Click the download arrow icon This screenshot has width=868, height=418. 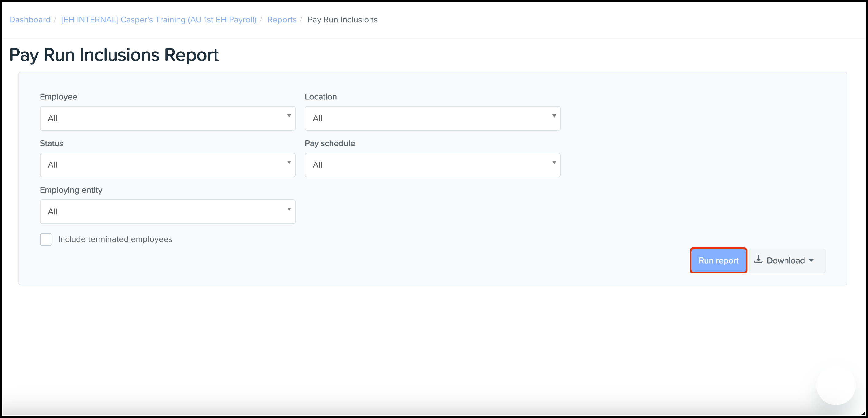point(758,260)
